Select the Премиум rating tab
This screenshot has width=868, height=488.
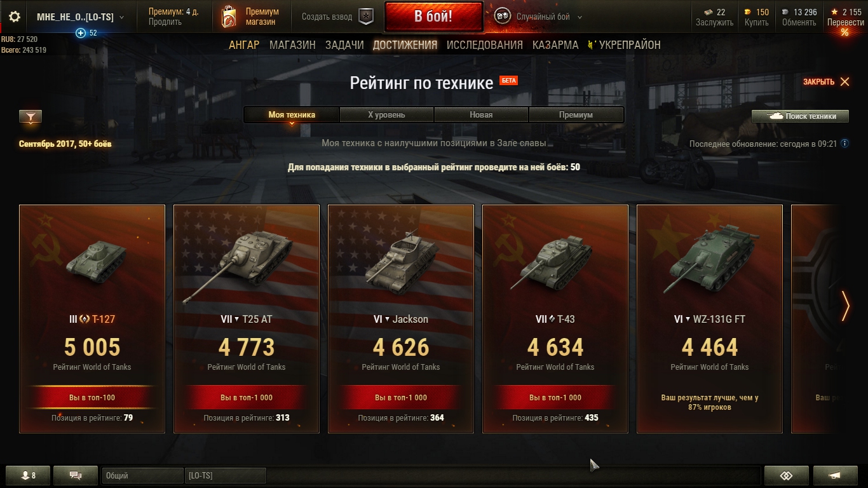[576, 115]
